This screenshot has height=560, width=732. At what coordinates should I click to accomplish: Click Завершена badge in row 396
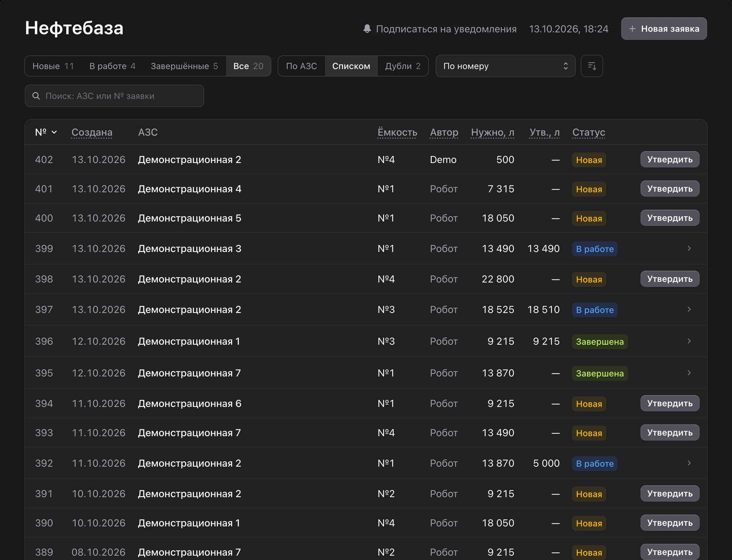coord(600,342)
